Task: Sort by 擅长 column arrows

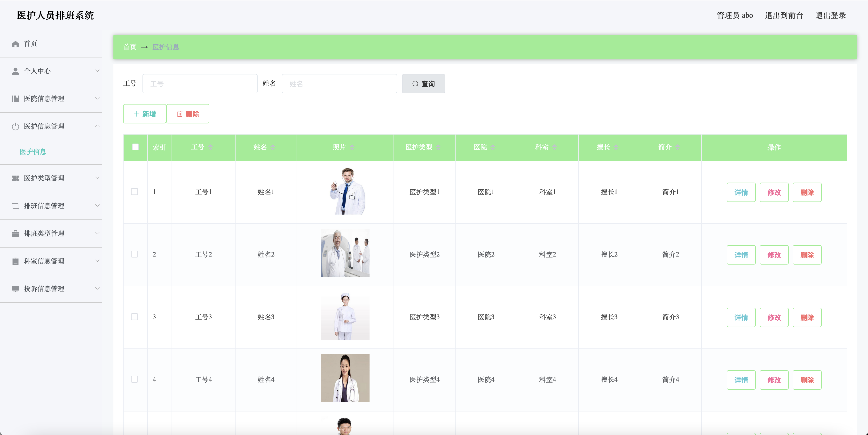Action: coord(616,147)
